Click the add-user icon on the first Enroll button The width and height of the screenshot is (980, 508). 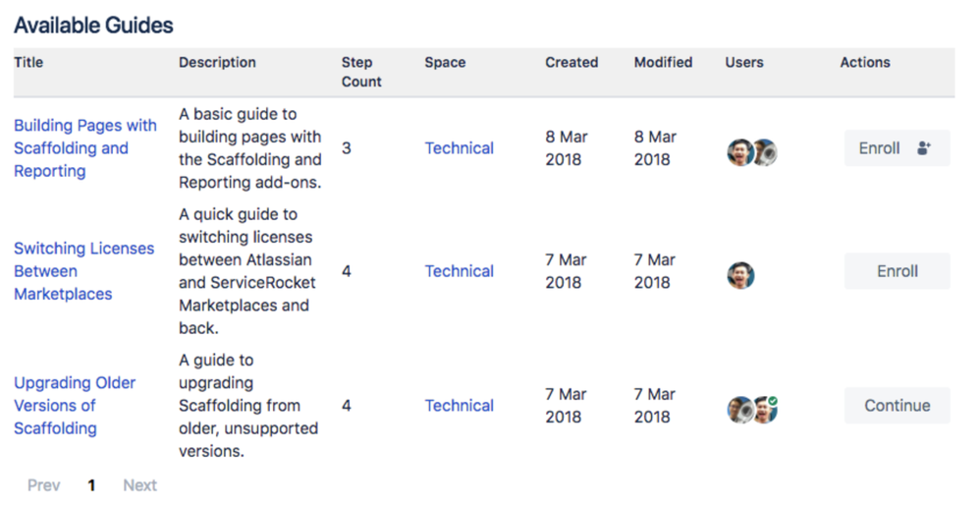923,148
